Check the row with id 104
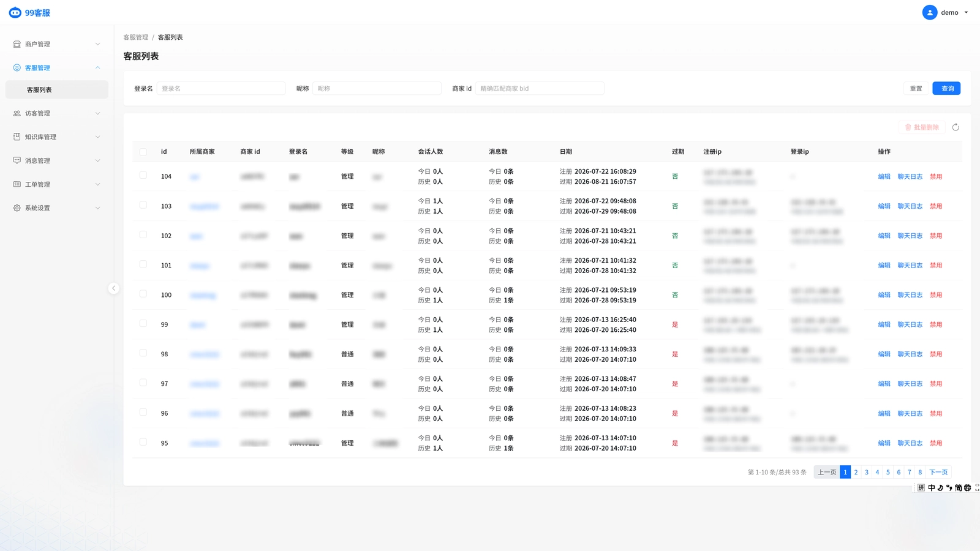This screenshot has height=551, width=980. click(143, 175)
